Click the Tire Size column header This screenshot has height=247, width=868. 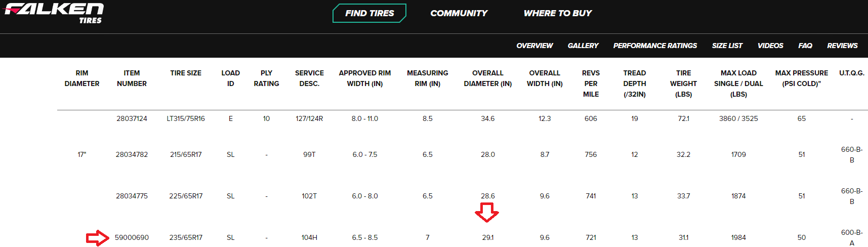tap(186, 73)
